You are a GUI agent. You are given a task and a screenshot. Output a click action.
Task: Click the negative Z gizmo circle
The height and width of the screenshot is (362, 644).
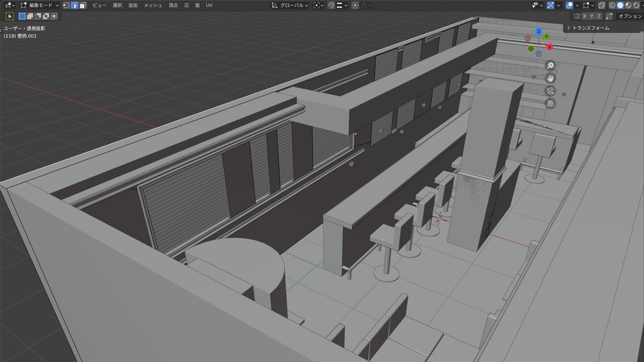pos(539,54)
